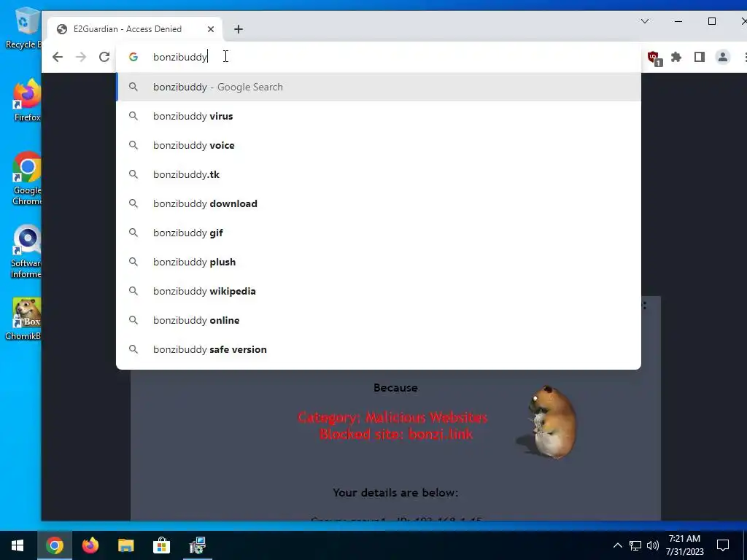This screenshot has height=560, width=747.
Task: Select the Google Chrome desktop shortcut
Action: pos(27,179)
